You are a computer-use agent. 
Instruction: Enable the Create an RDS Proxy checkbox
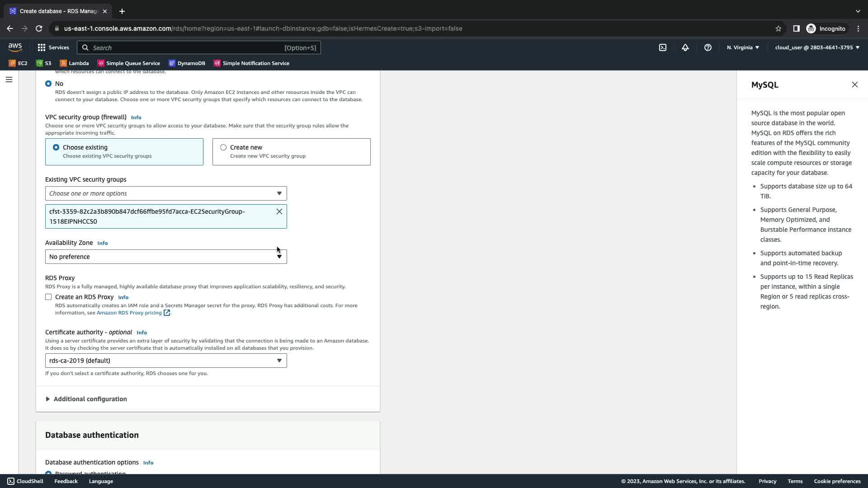pyautogui.click(x=48, y=297)
